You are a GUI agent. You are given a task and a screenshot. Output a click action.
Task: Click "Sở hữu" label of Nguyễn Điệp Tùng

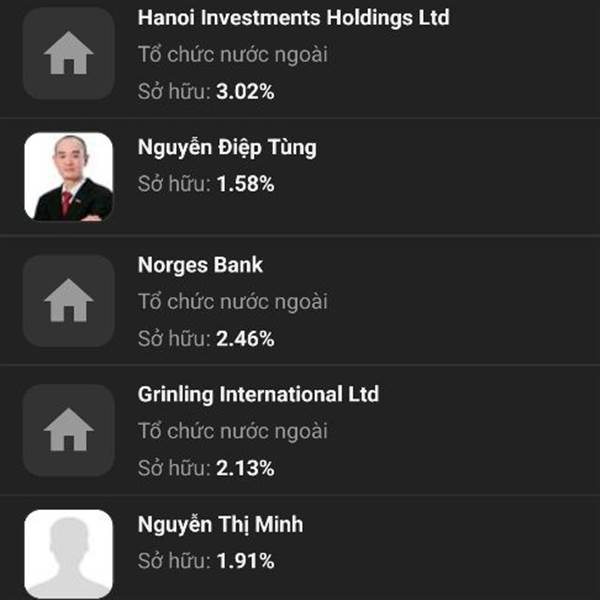coord(174,184)
